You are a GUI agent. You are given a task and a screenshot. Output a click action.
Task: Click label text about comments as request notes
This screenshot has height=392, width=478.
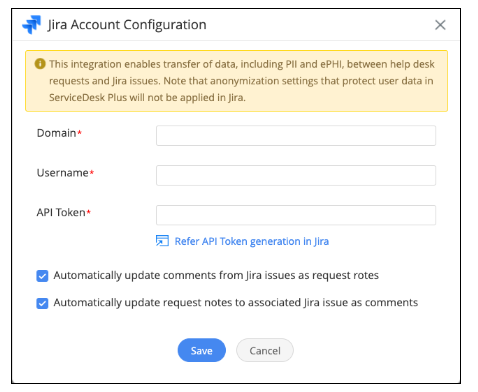pyautogui.click(x=216, y=276)
